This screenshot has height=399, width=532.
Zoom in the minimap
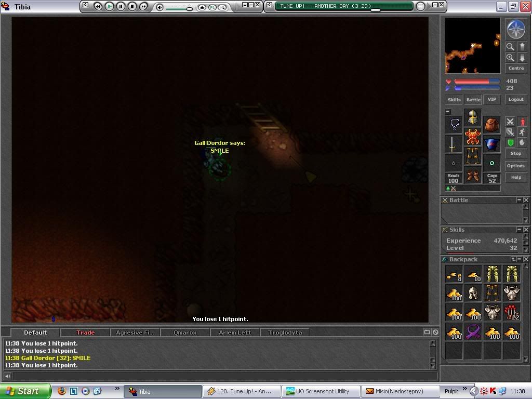(x=510, y=58)
